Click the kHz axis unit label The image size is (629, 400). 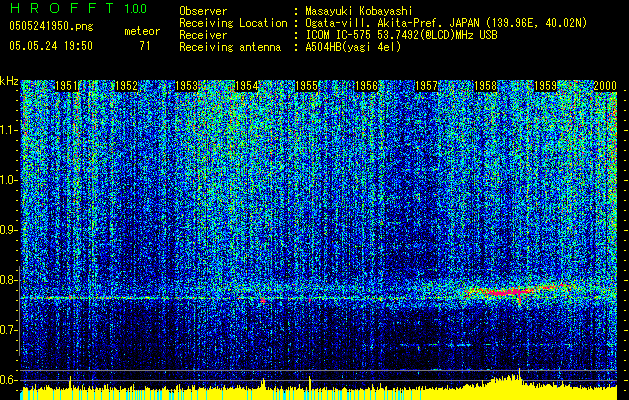coord(9,81)
